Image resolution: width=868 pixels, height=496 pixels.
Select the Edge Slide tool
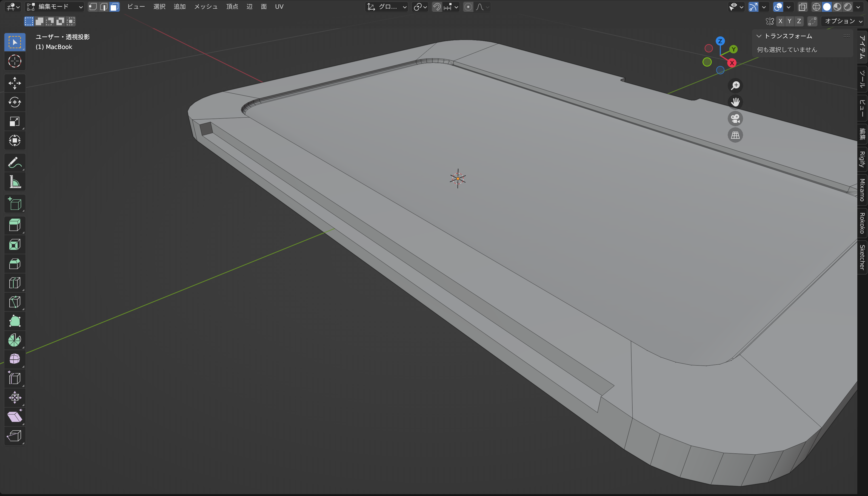(x=15, y=378)
